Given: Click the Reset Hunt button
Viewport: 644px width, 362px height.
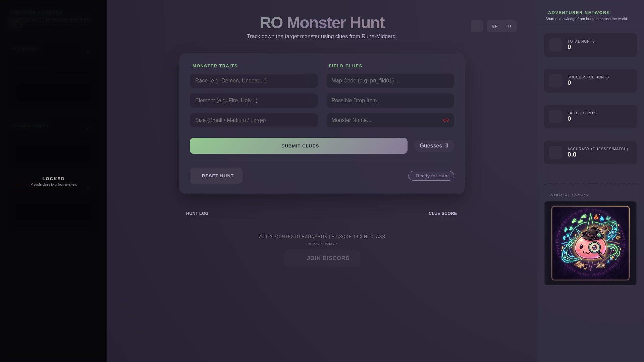Looking at the screenshot, I should pyautogui.click(x=216, y=176).
